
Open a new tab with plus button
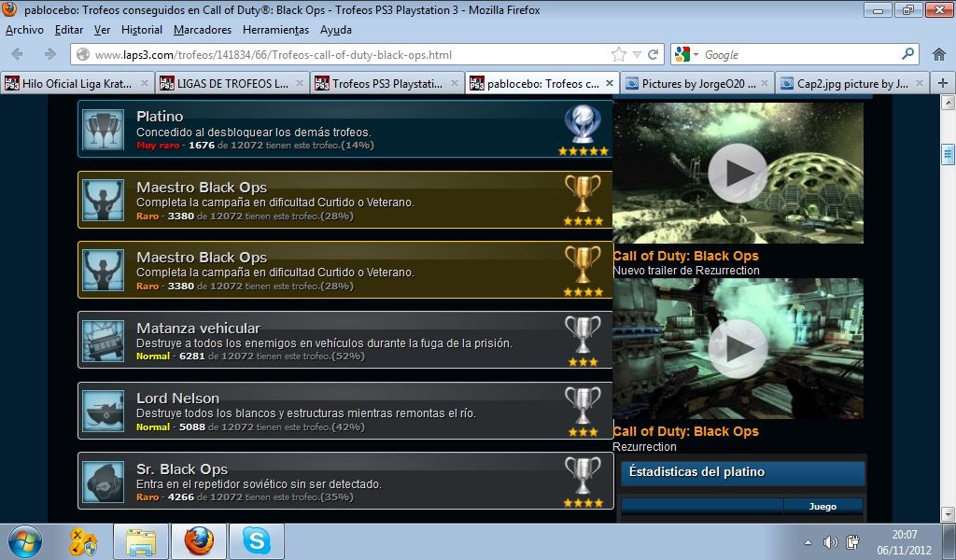point(942,83)
